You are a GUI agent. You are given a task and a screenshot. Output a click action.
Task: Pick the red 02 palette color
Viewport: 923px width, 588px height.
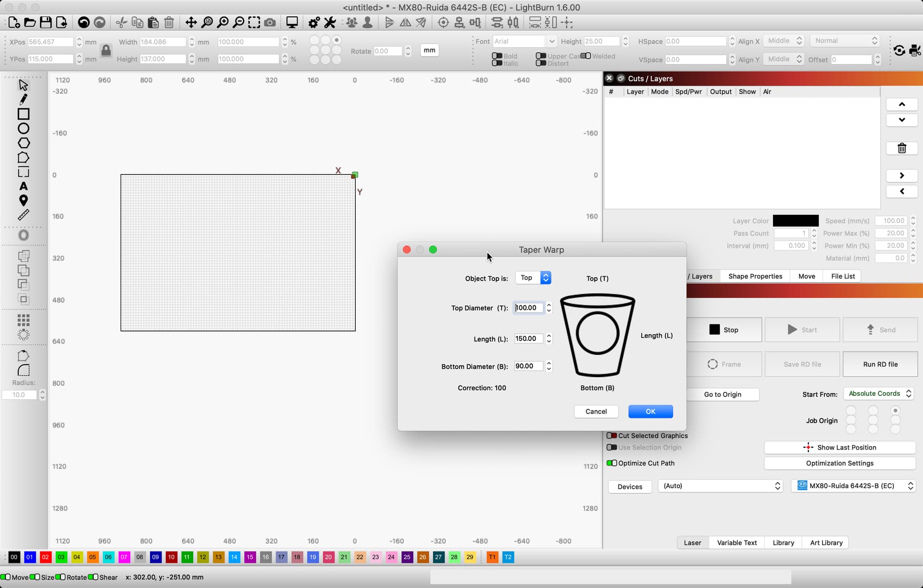pyautogui.click(x=45, y=557)
